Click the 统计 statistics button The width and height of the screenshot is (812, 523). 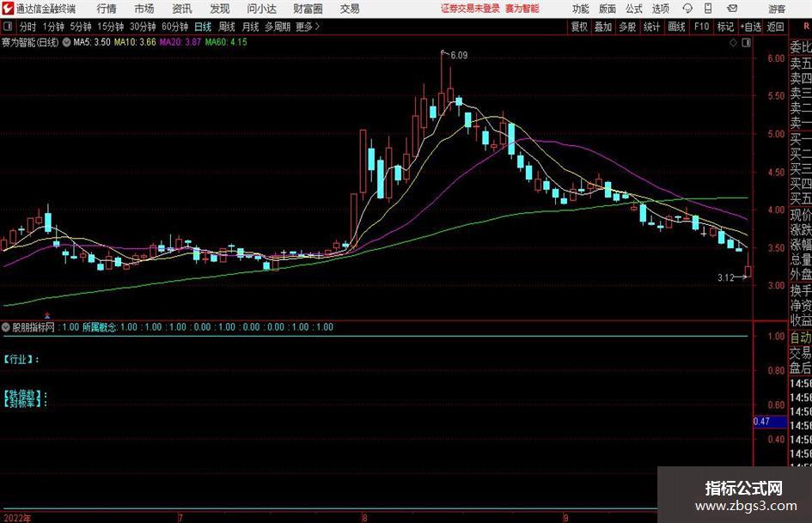pyautogui.click(x=651, y=27)
